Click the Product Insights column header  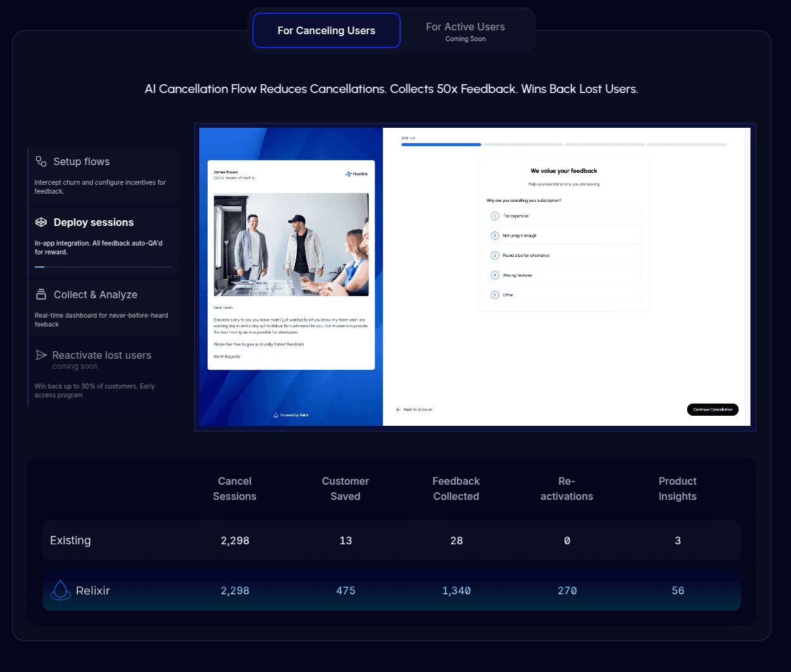678,488
